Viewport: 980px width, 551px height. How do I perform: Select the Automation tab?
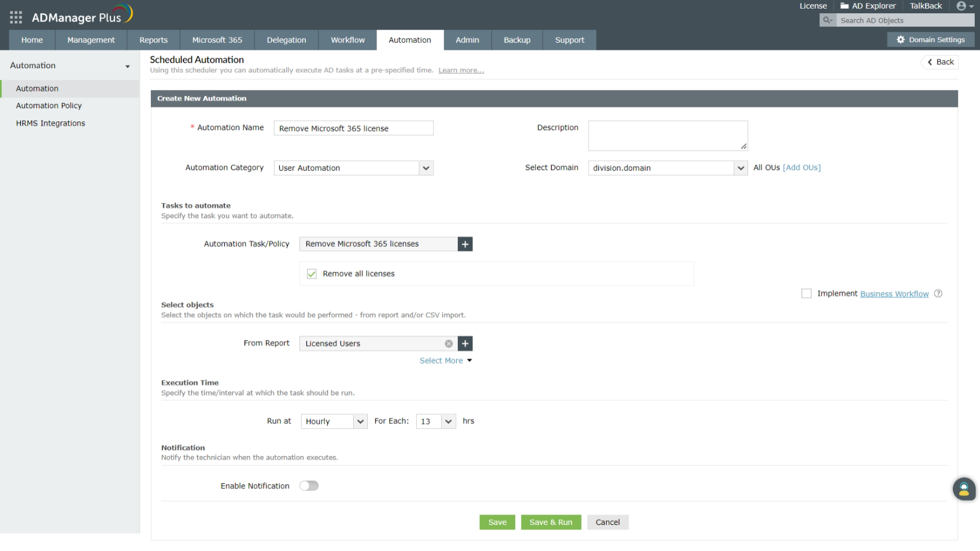click(410, 40)
